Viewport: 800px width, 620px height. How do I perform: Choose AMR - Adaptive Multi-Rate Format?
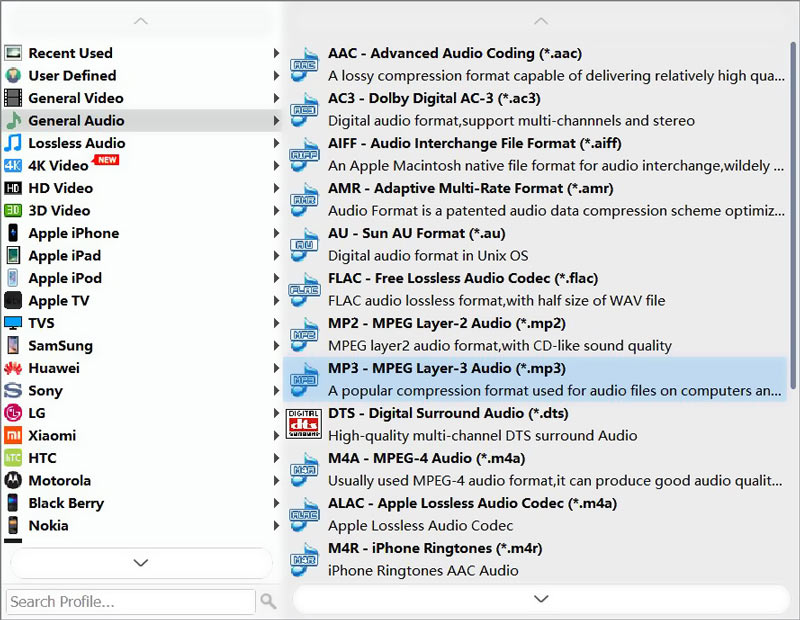click(x=535, y=199)
